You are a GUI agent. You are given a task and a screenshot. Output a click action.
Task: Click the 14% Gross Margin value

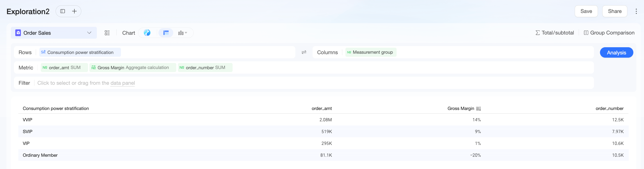tap(476, 120)
